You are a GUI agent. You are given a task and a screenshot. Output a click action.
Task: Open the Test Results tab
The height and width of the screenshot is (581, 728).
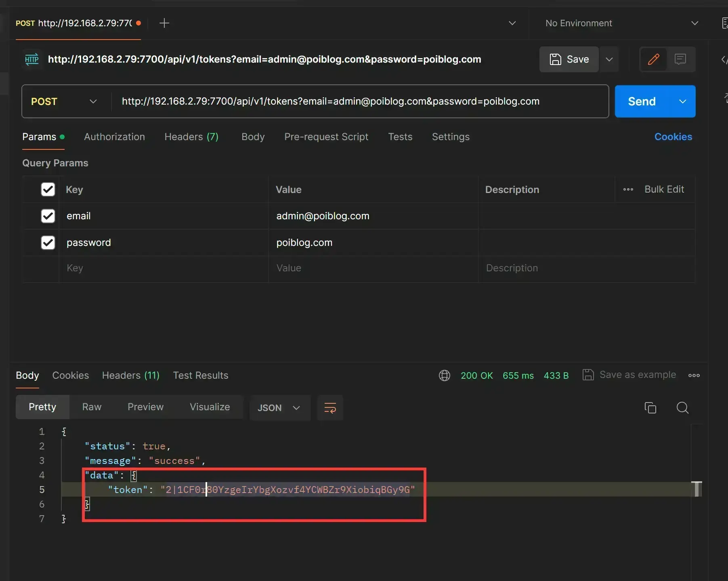point(201,375)
